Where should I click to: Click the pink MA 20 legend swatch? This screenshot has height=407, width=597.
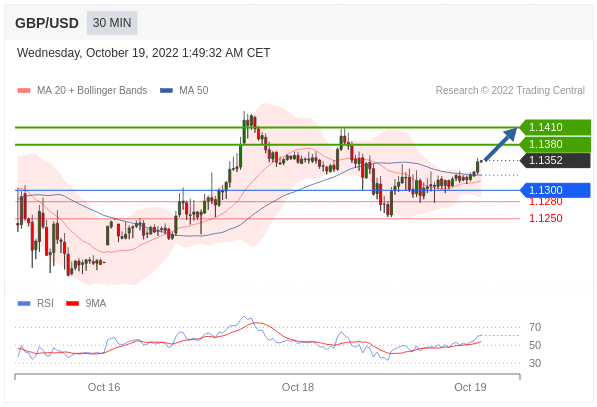24,91
